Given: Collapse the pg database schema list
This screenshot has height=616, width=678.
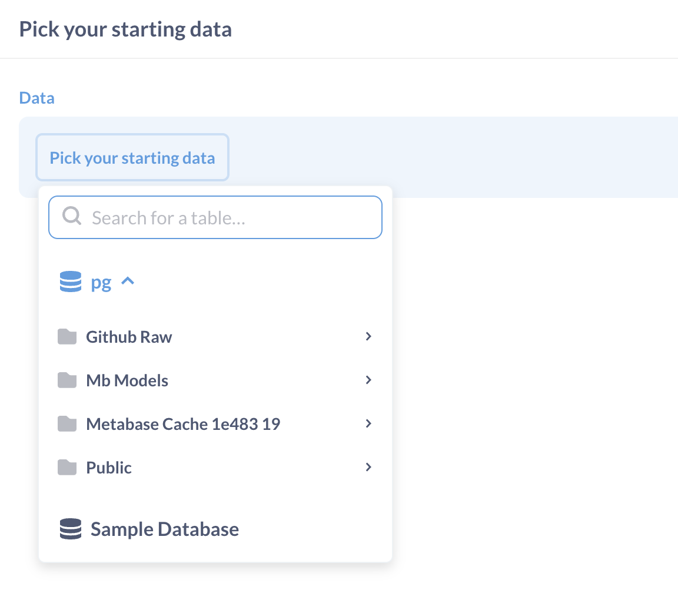Looking at the screenshot, I should click(x=128, y=281).
